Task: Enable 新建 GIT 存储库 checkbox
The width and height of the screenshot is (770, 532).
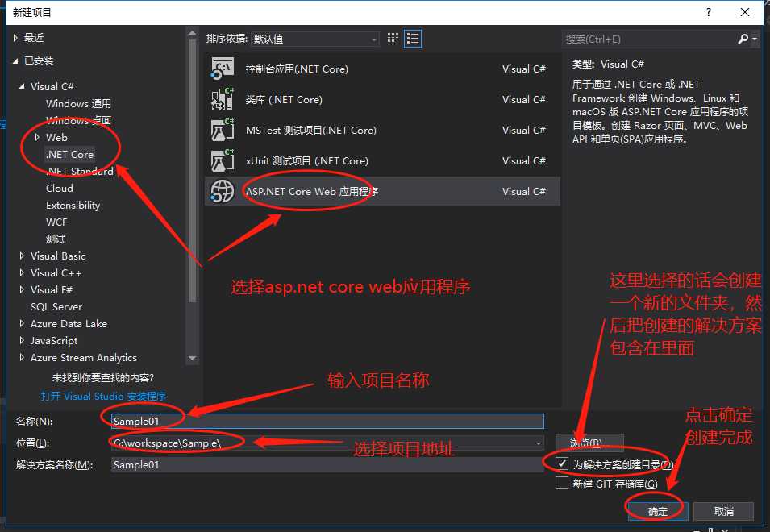Action: (562, 484)
